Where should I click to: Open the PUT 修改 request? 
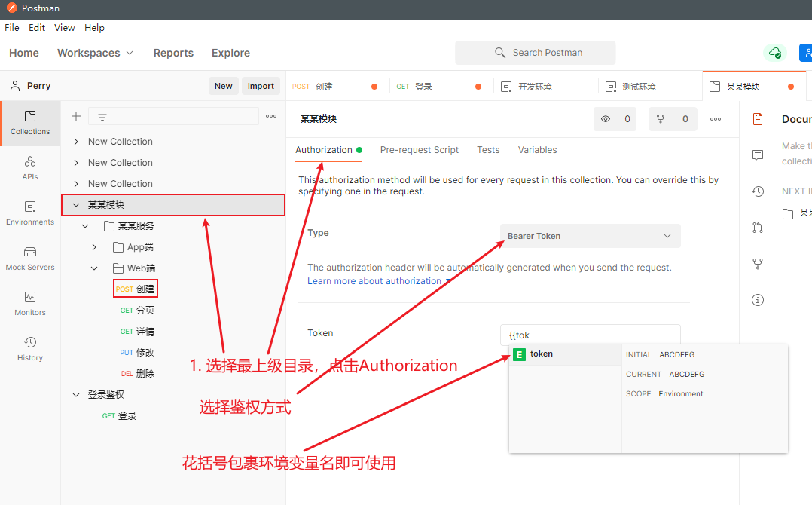(x=137, y=353)
